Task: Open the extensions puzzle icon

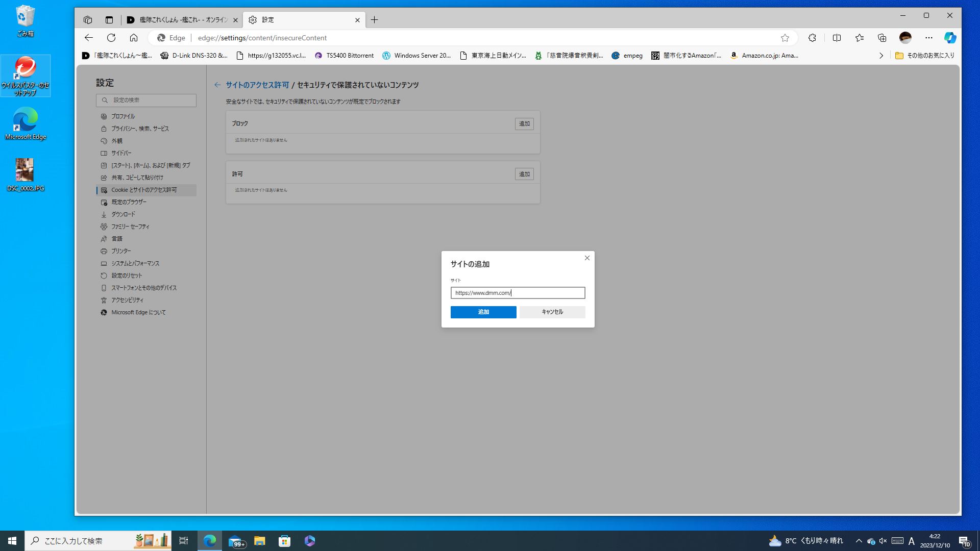Action: click(812, 38)
